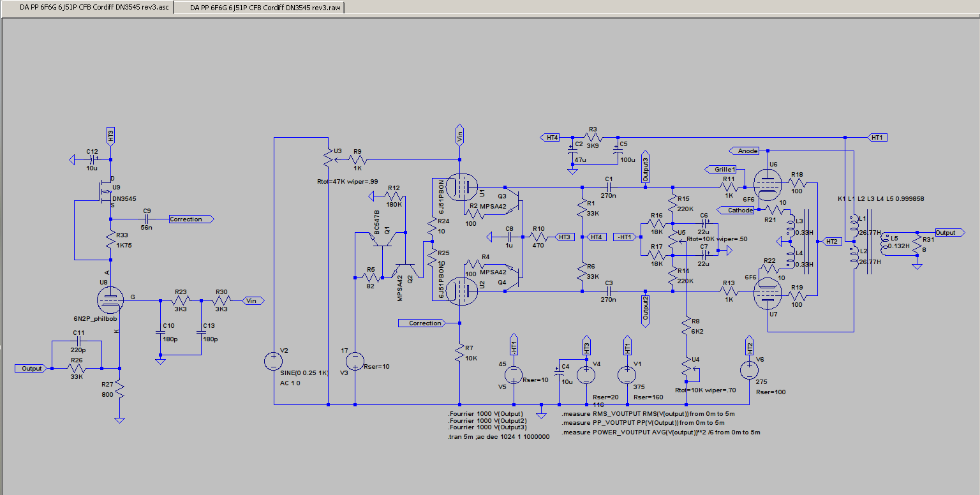Select the 'Rtot=47K wiper=.99' parameter text

(346, 181)
